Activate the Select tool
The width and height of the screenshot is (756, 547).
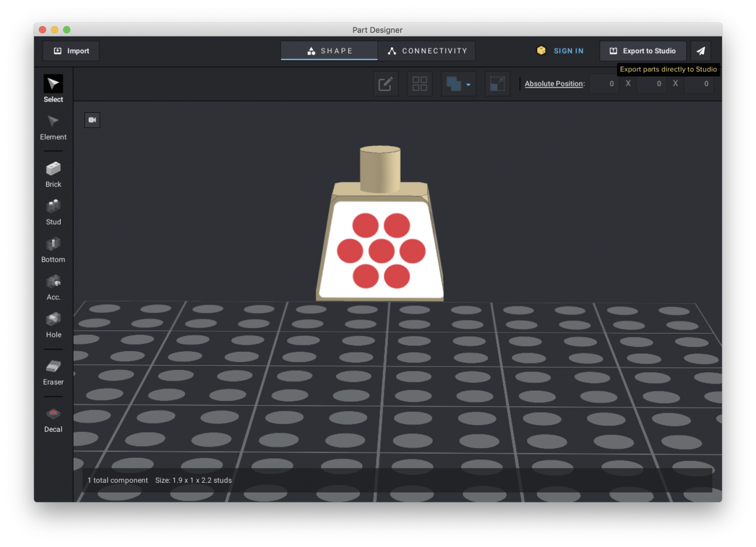click(x=53, y=89)
